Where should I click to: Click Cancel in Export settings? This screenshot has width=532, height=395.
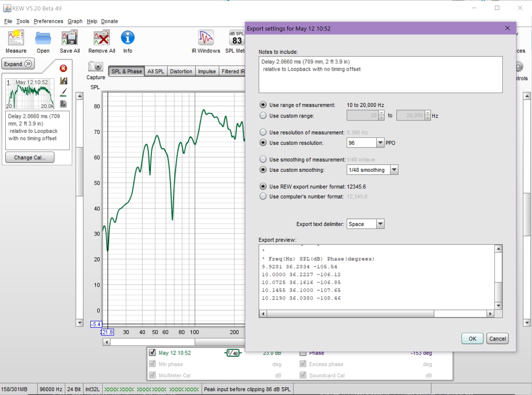click(x=497, y=338)
